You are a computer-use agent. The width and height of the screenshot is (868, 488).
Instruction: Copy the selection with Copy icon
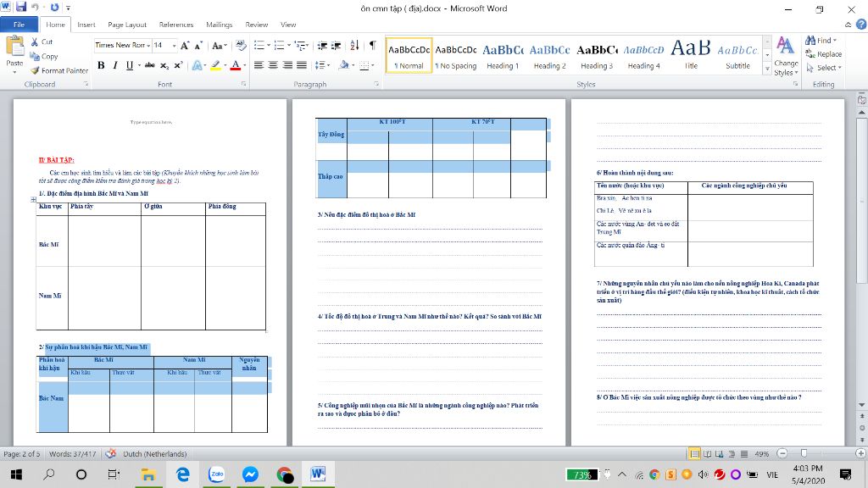tap(34, 56)
